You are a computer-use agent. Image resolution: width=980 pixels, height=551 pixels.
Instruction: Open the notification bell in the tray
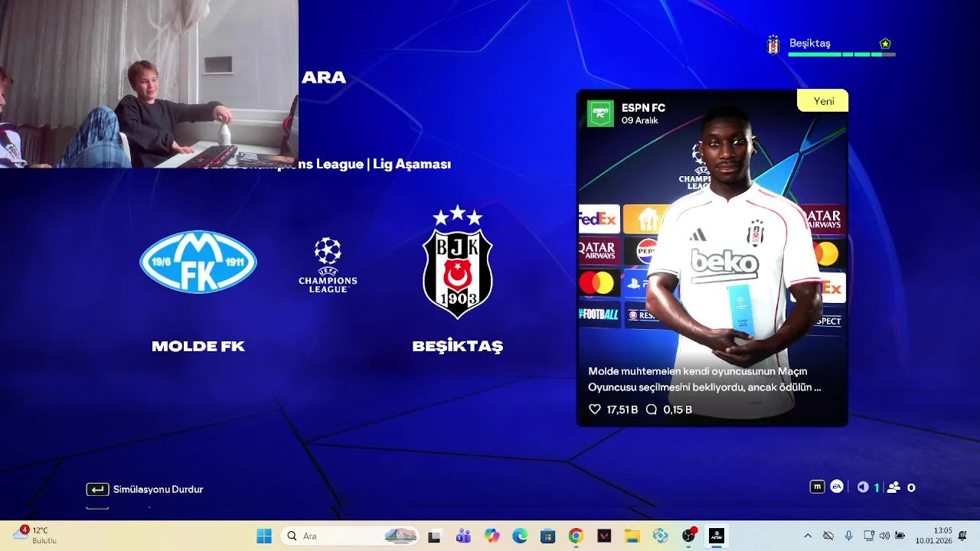pos(962,535)
